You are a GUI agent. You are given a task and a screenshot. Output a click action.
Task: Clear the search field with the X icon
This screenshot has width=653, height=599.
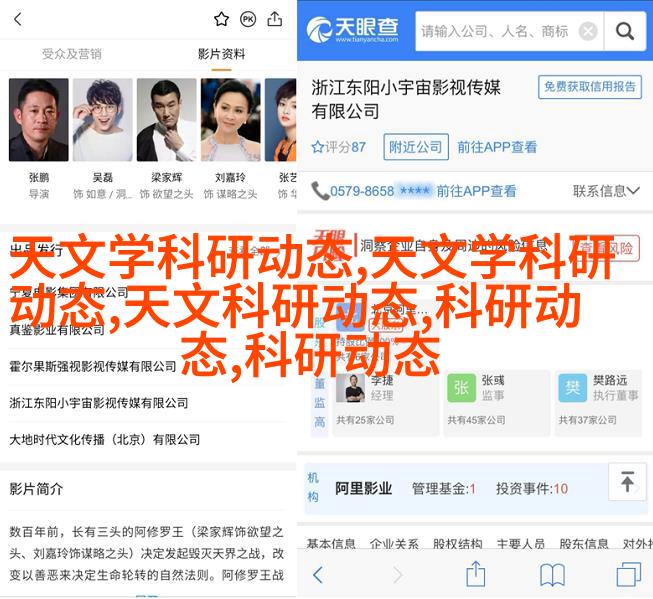588,31
